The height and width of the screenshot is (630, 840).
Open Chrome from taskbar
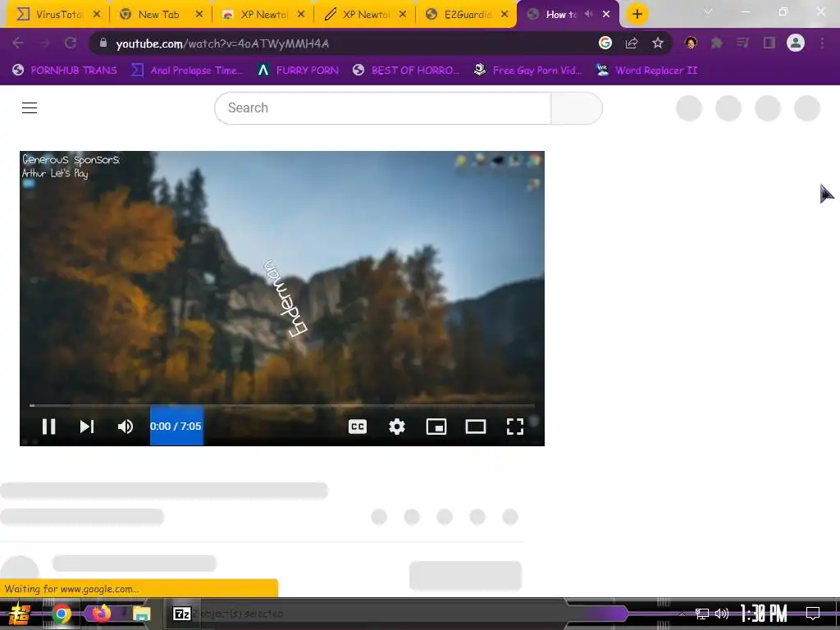61,614
